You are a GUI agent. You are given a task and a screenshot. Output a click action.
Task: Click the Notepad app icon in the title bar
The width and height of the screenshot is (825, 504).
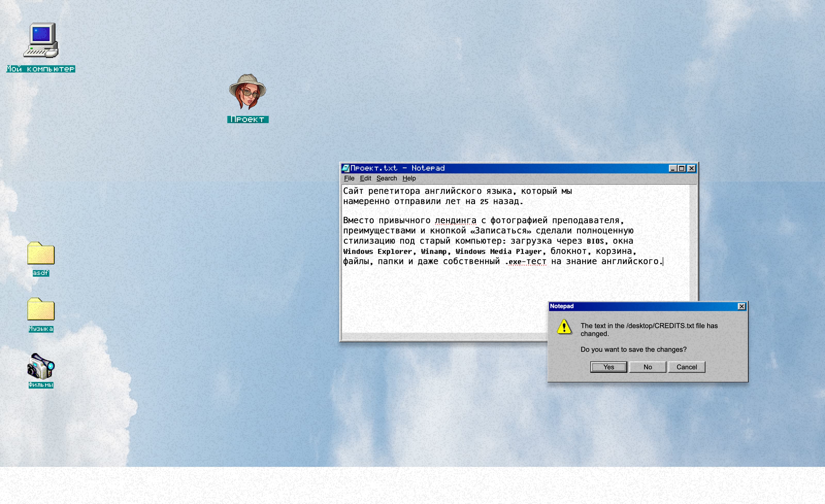(x=345, y=168)
